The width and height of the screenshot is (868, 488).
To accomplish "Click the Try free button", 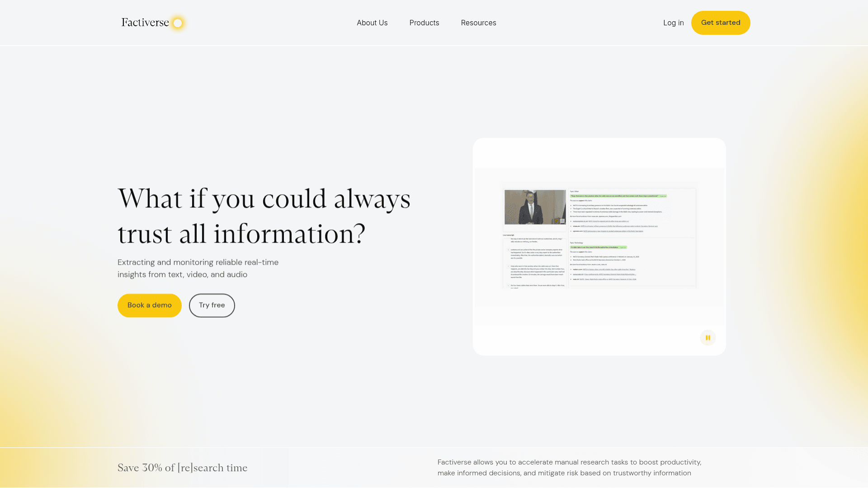I will [212, 305].
